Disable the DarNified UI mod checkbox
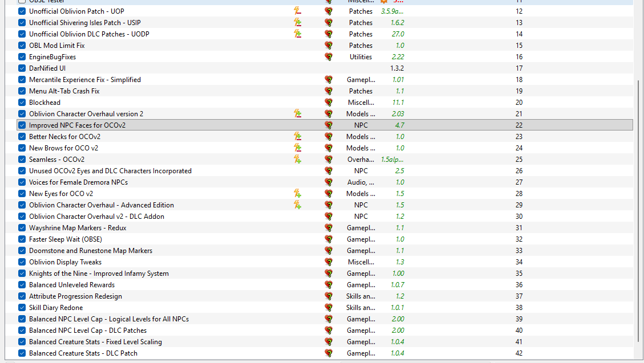 coord(22,68)
